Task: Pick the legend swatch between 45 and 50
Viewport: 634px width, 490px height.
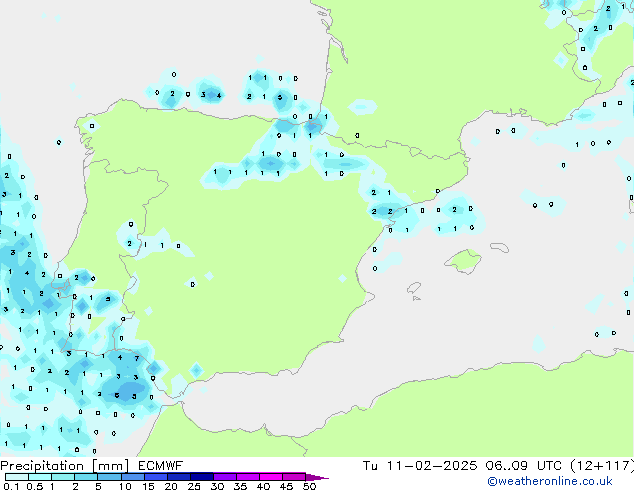Action: [x=294, y=477]
